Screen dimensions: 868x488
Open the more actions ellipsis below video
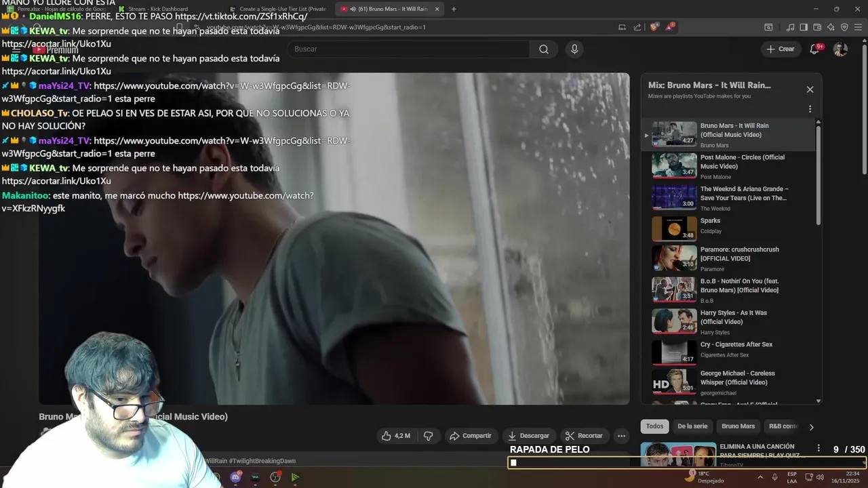(x=621, y=436)
